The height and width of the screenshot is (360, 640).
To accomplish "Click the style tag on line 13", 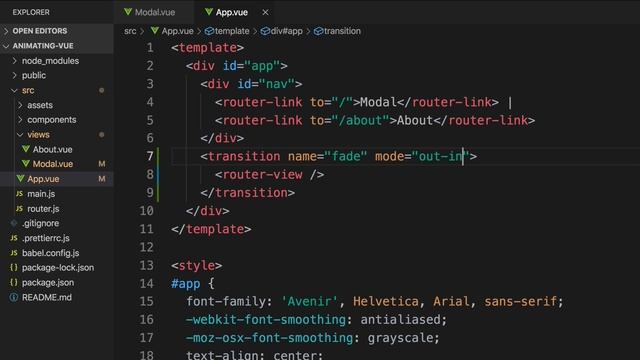I will [197, 266].
